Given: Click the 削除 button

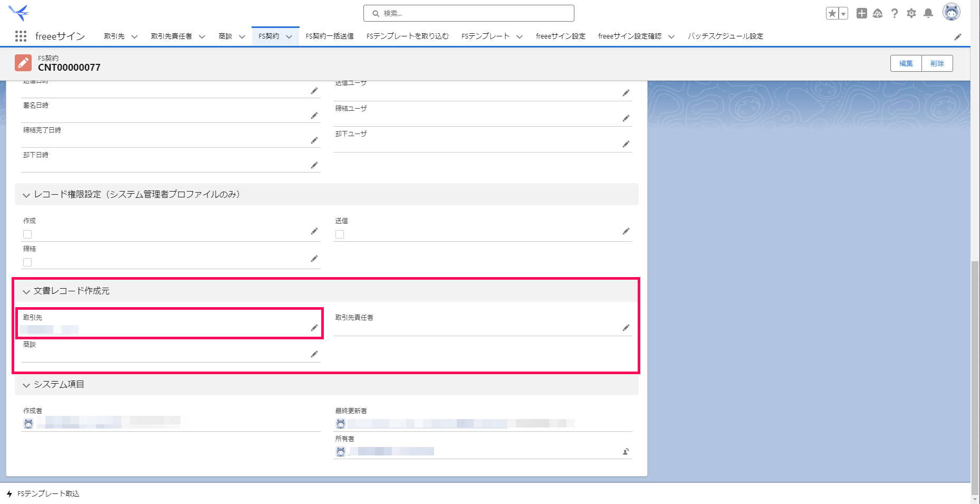Looking at the screenshot, I should 937,63.
